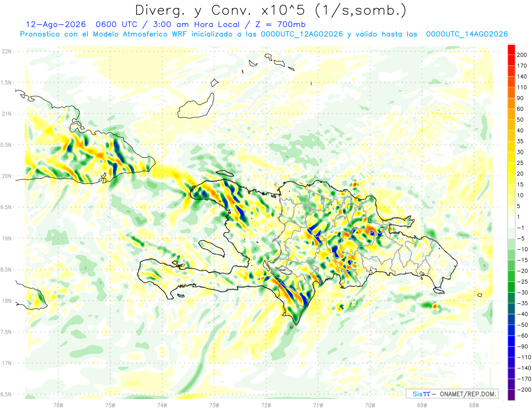532x411 pixels.
Task: Click the '75W' longitude label
Action: pyautogui.click(x=110, y=405)
